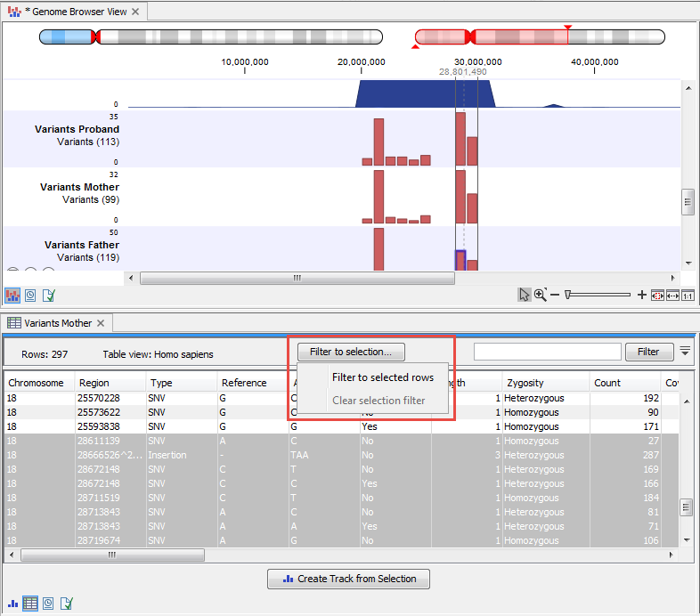Select the arrow selection mode tool
Screen dimensions: 700x616
(525, 296)
